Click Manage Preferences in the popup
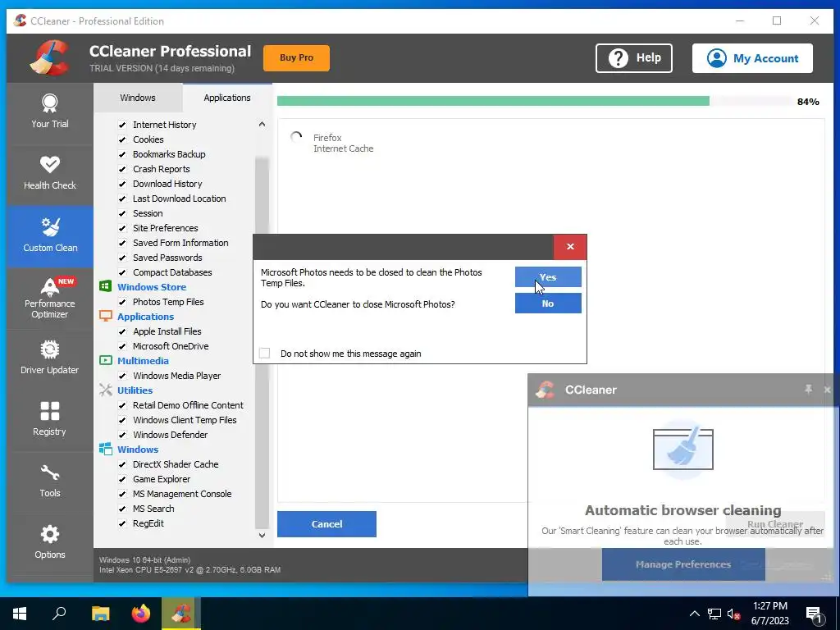Image resolution: width=840 pixels, height=630 pixels. click(x=683, y=564)
